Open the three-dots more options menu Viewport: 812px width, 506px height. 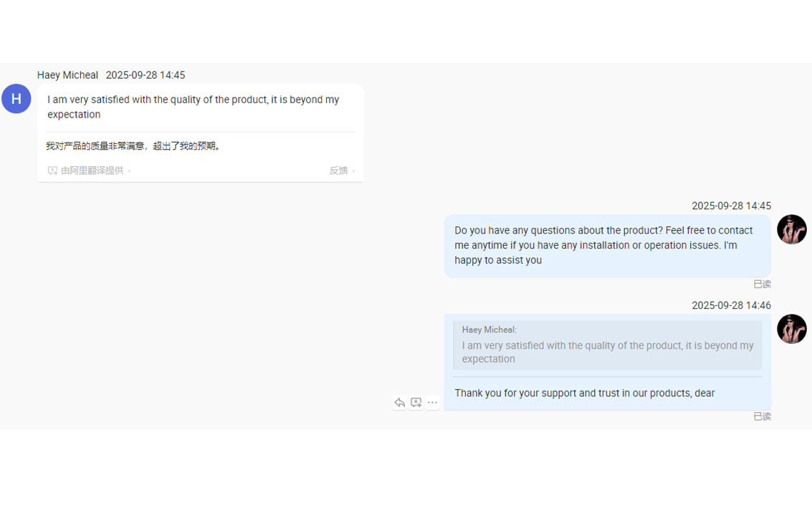[x=432, y=403]
